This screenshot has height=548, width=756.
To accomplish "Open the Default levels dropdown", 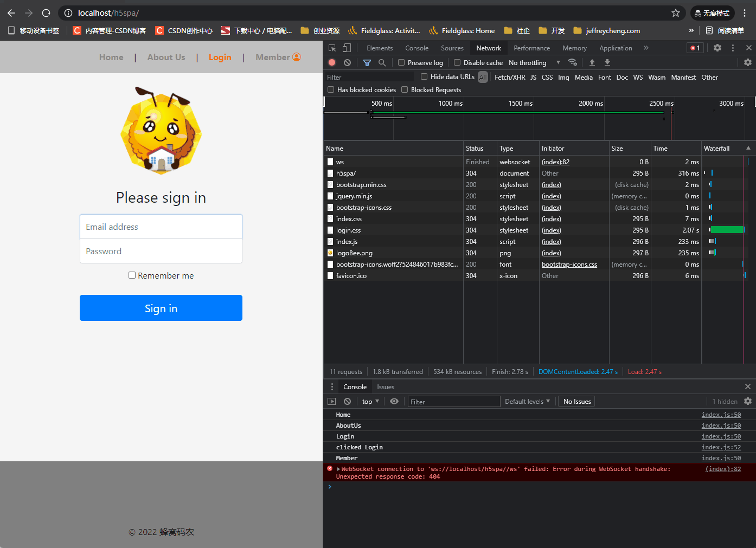I will pyautogui.click(x=524, y=401).
